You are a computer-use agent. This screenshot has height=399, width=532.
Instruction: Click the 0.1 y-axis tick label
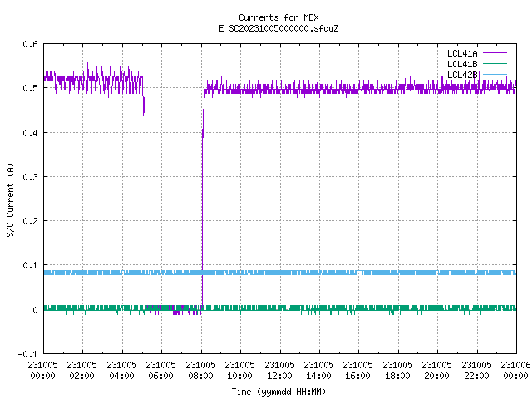pyautogui.click(x=30, y=265)
